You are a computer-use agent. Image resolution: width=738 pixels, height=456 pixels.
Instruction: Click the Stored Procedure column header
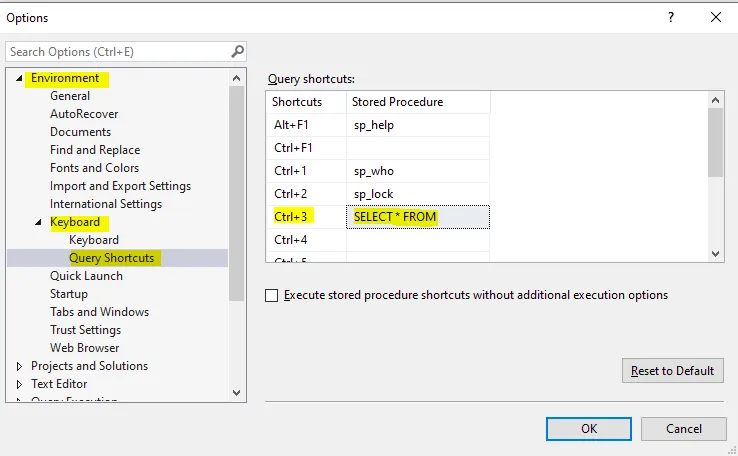418,102
